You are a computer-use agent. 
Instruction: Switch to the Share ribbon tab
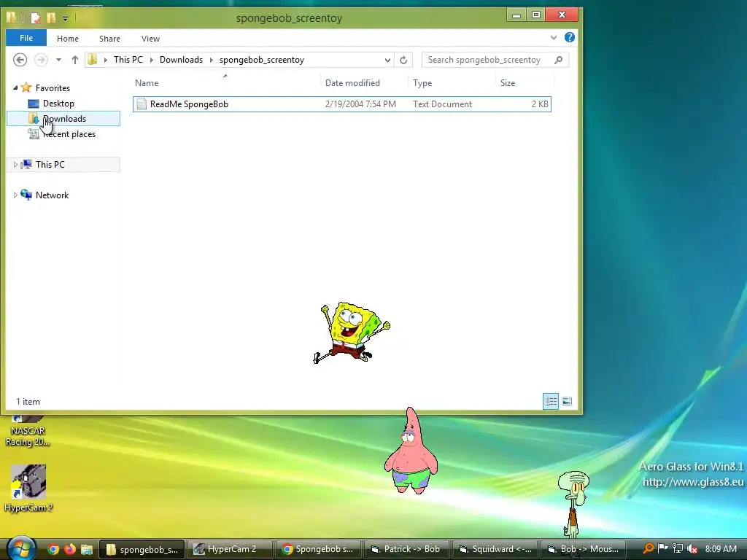click(x=109, y=39)
